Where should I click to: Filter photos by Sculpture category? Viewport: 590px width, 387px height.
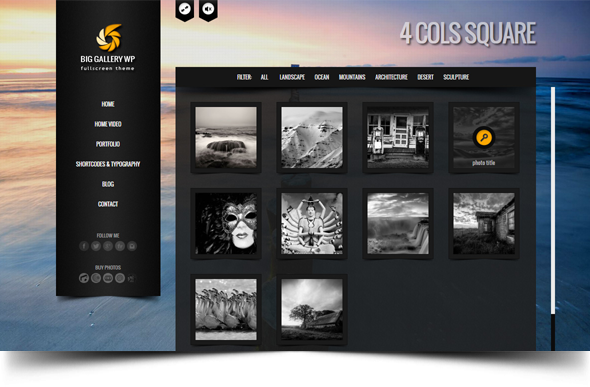[456, 77]
